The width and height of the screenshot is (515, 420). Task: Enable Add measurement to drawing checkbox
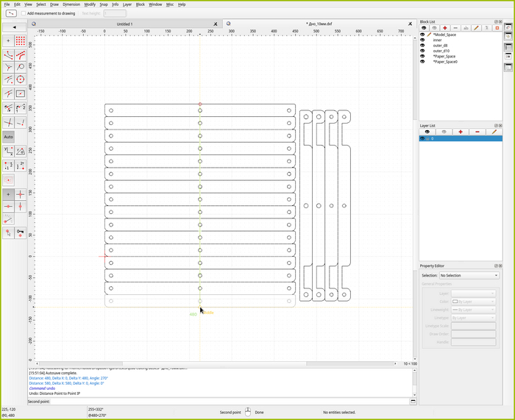23,13
